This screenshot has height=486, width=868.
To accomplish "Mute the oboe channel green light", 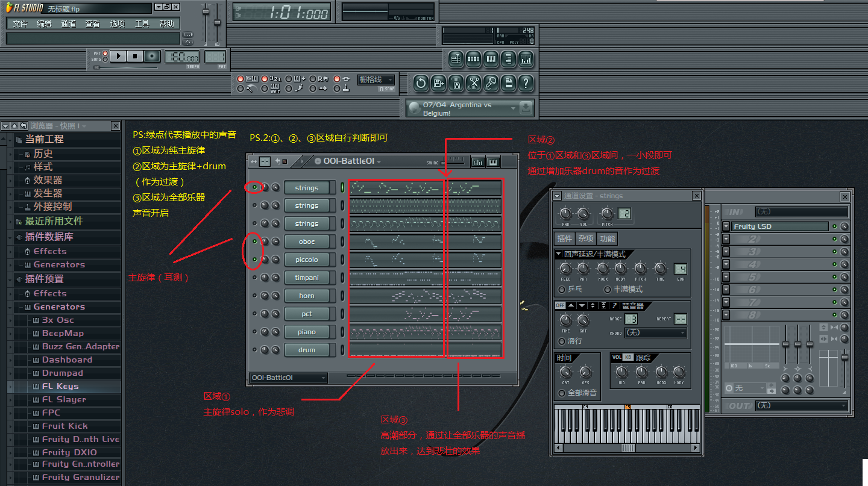I will pyautogui.click(x=254, y=241).
